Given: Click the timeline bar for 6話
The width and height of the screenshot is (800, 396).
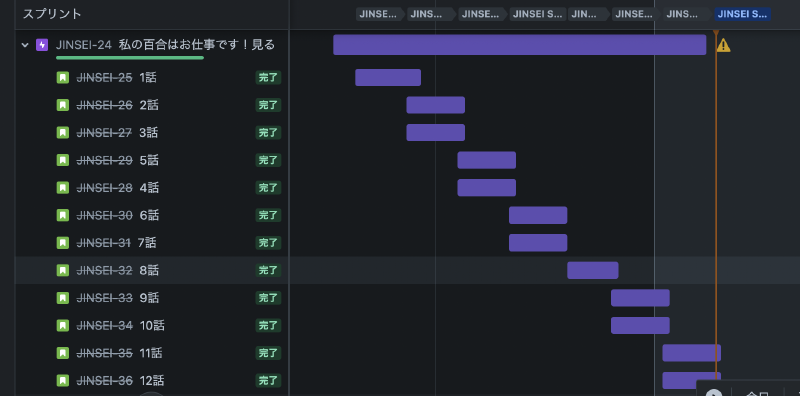Looking at the screenshot, I should 538,215.
